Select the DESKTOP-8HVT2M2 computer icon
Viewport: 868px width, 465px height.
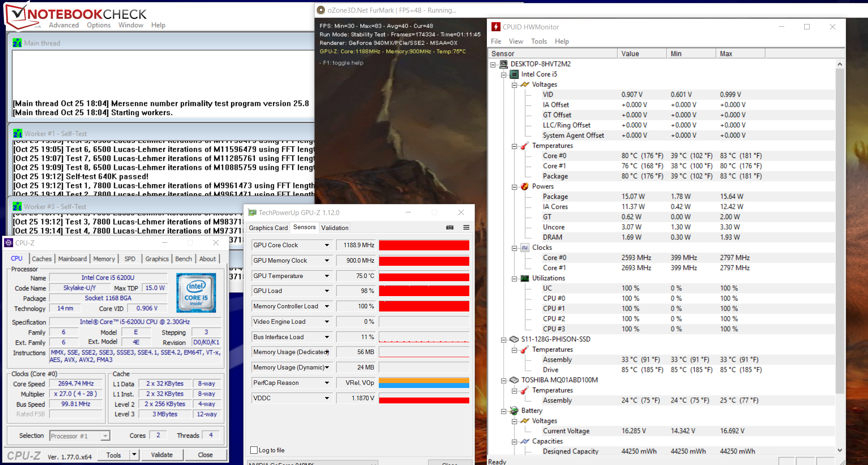point(504,64)
